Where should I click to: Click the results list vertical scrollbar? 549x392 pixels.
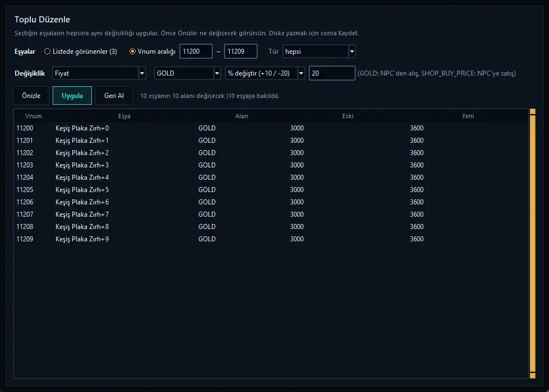click(533, 244)
